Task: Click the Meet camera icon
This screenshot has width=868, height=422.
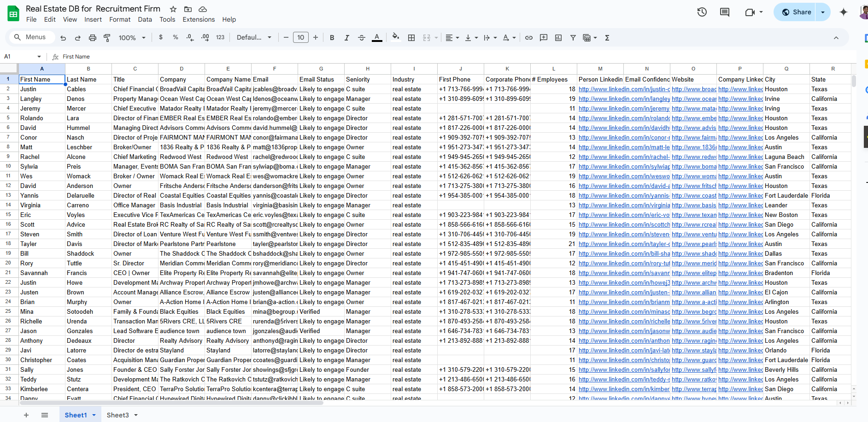Action: tap(750, 12)
